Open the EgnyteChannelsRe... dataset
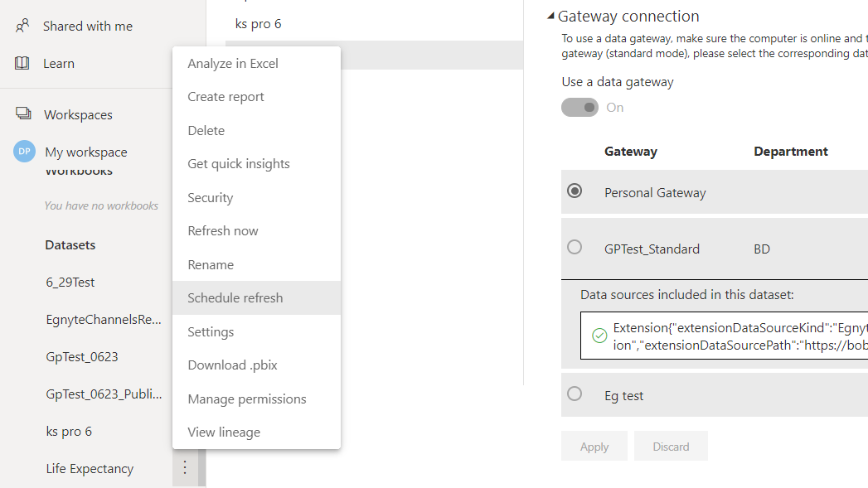The height and width of the screenshot is (488, 868). 104,319
